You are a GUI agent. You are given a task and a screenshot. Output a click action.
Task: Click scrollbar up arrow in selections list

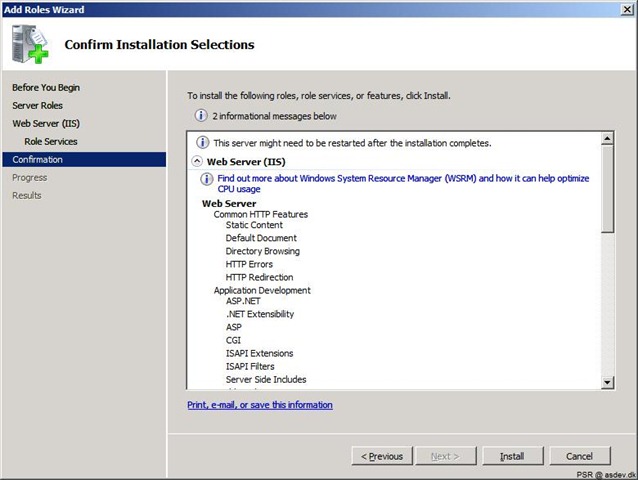point(607,139)
